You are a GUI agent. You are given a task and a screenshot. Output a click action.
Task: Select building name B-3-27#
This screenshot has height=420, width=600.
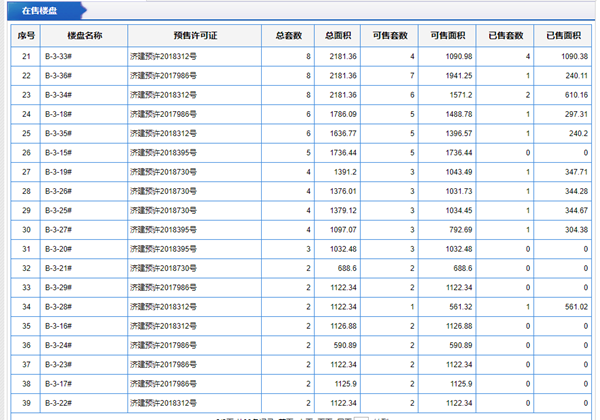pyautogui.click(x=59, y=230)
